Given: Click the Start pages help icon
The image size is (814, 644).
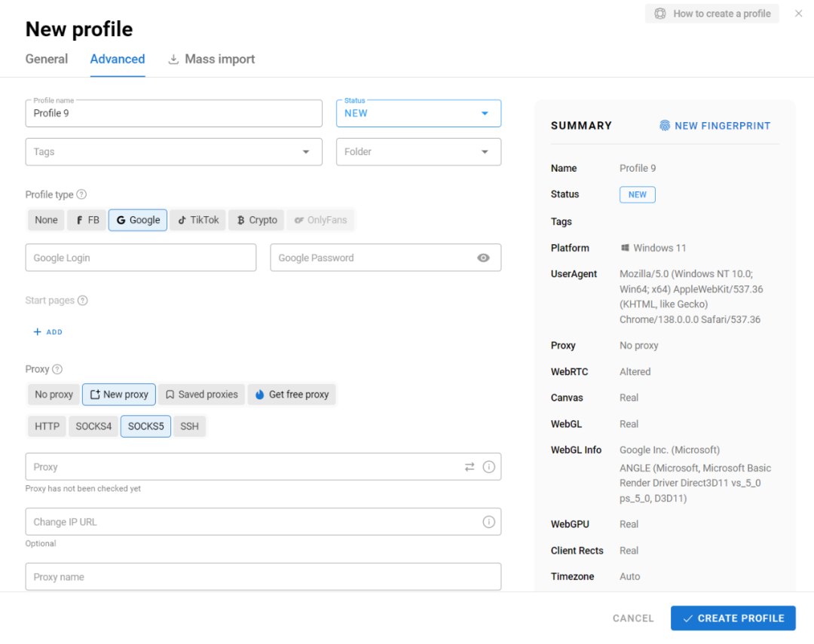Looking at the screenshot, I should 83,301.
